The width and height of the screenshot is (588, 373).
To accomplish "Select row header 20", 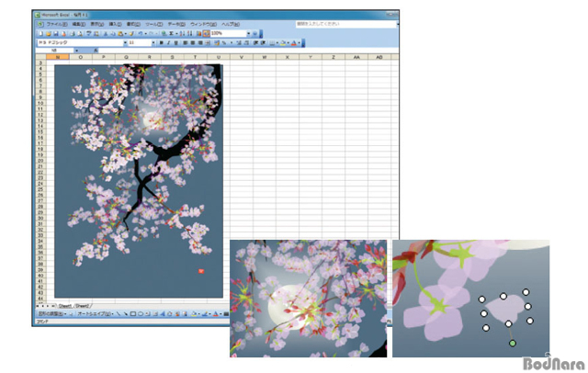I will click(40, 161).
